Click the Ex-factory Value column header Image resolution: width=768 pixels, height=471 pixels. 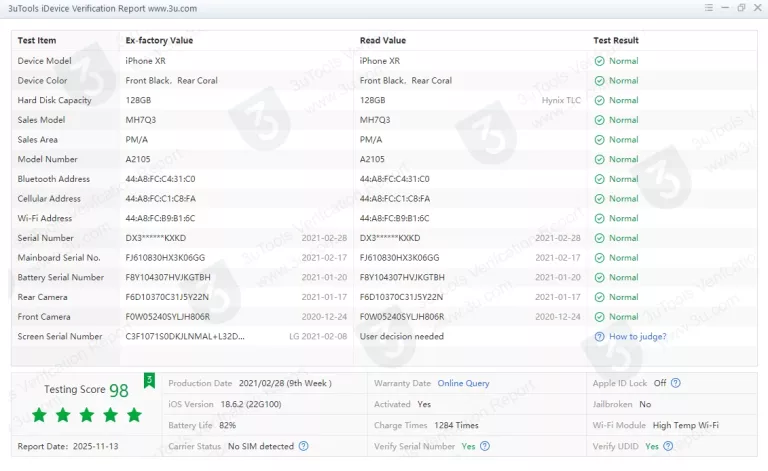(x=159, y=41)
